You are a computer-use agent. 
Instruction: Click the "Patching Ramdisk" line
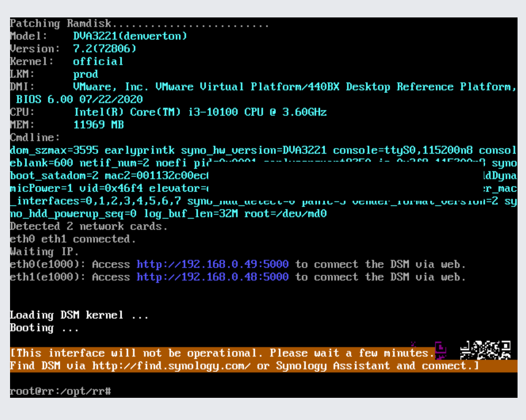pyautogui.click(x=139, y=23)
